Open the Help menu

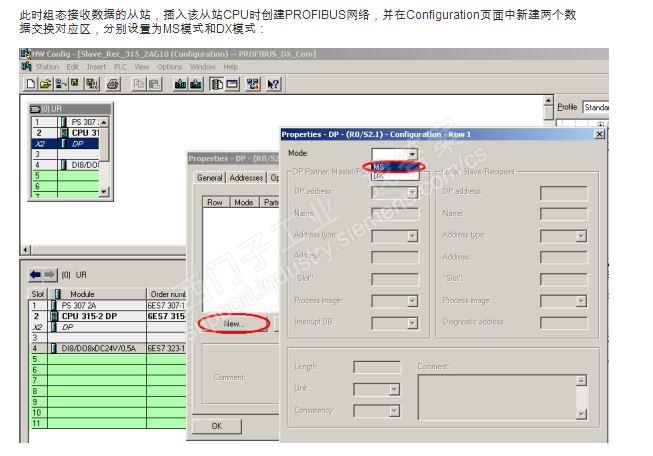[x=230, y=67]
